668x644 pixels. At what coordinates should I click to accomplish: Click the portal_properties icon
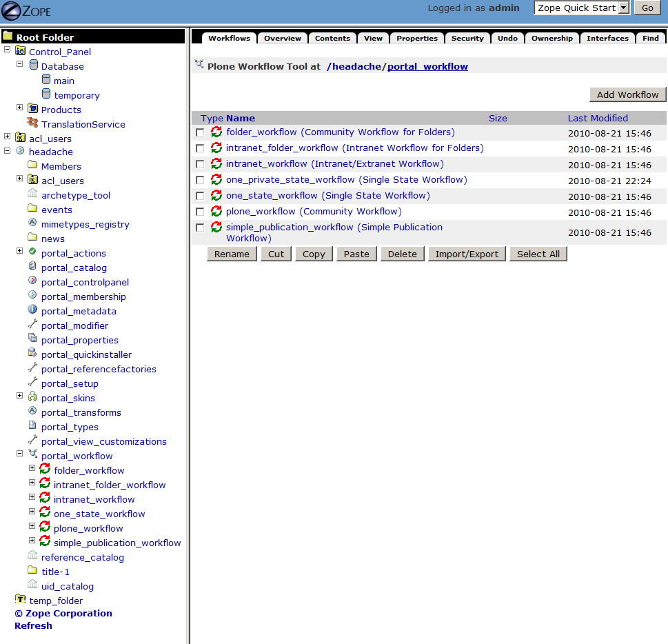tap(32, 338)
